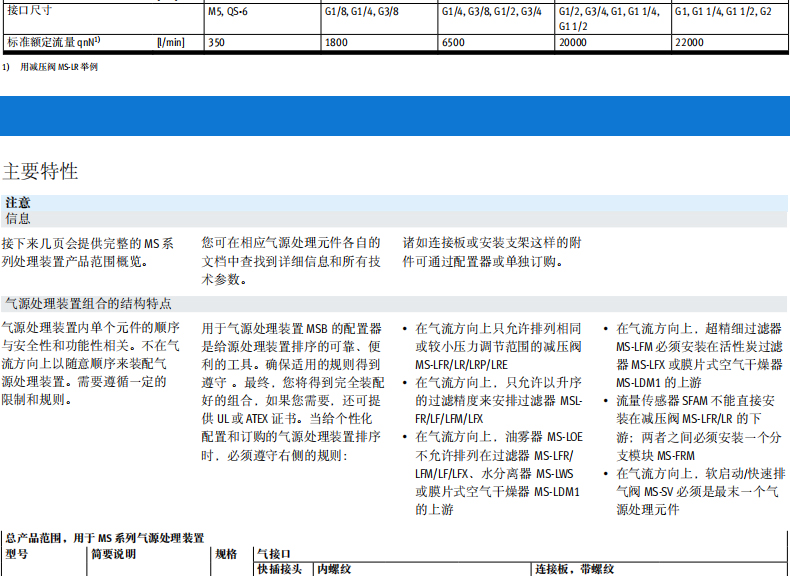Click the paragraph starting '用于气源处理装置 MSB 的配置器'
The height and width of the screenshot is (576, 790).
click(293, 392)
